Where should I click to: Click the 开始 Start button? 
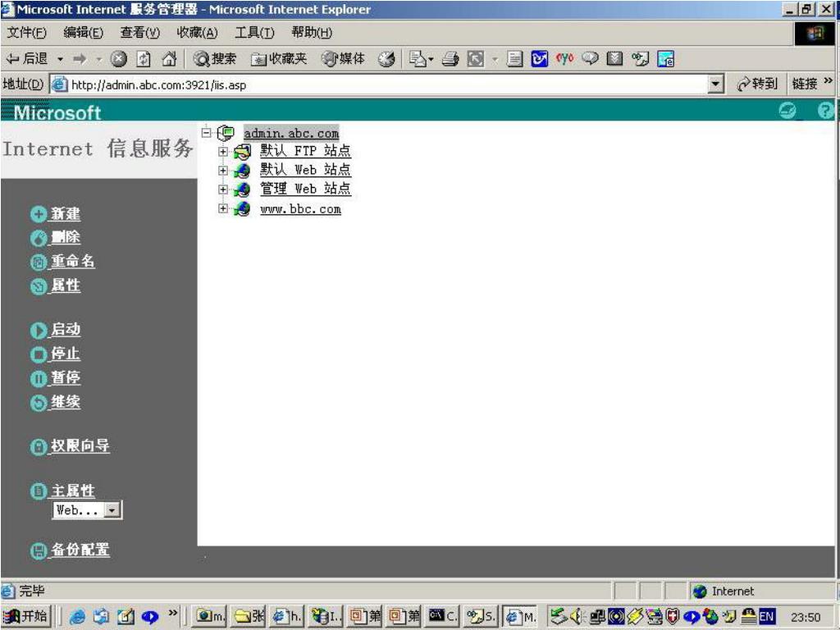pyautogui.click(x=26, y=617)
